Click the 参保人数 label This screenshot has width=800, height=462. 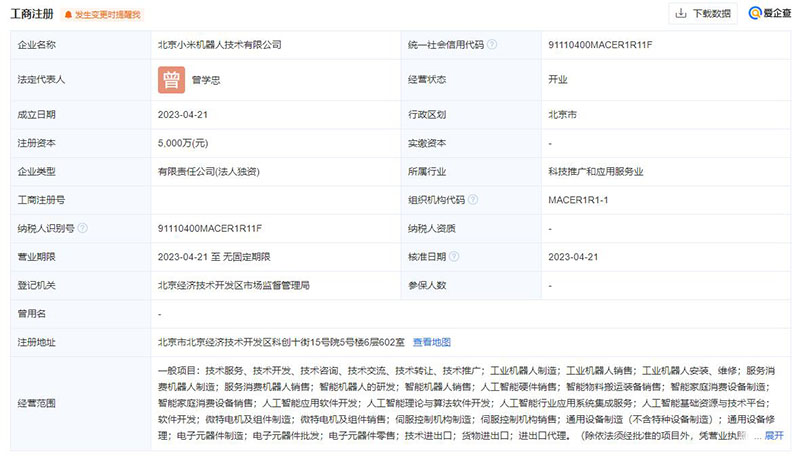[x=427, y=286]
